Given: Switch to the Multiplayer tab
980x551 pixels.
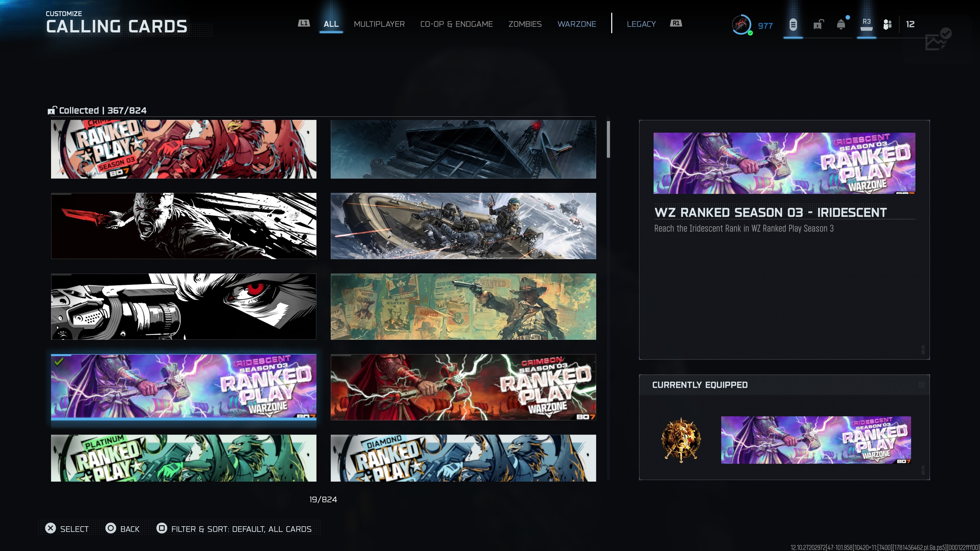Looking at the screenshot, I should (379, 24).
